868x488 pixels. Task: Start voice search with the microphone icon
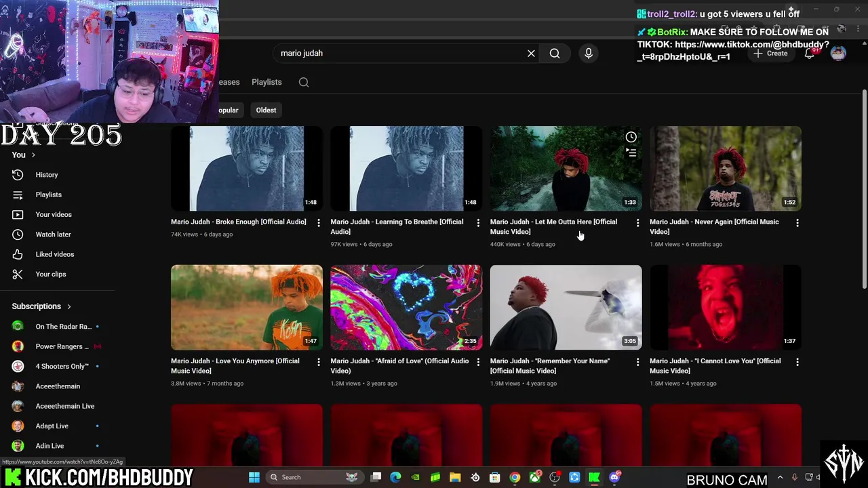pyautogui.click(x=589, y=53)
